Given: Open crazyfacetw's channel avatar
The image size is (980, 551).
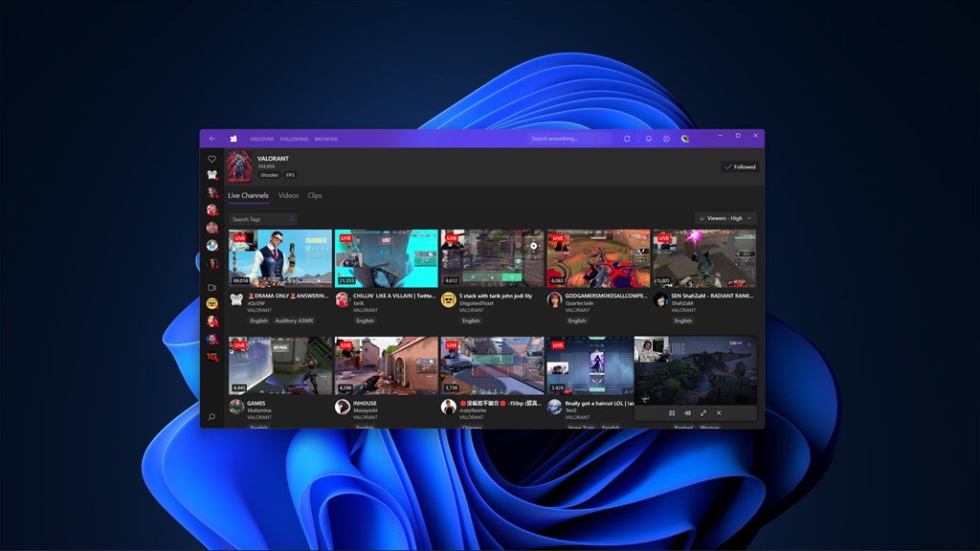Looking at the screenshot, I should click(448, 408).
